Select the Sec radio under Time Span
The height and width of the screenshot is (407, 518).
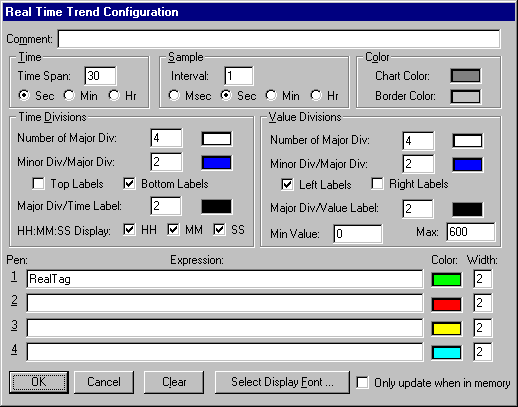pyautogui.click(x=24, y=95)
